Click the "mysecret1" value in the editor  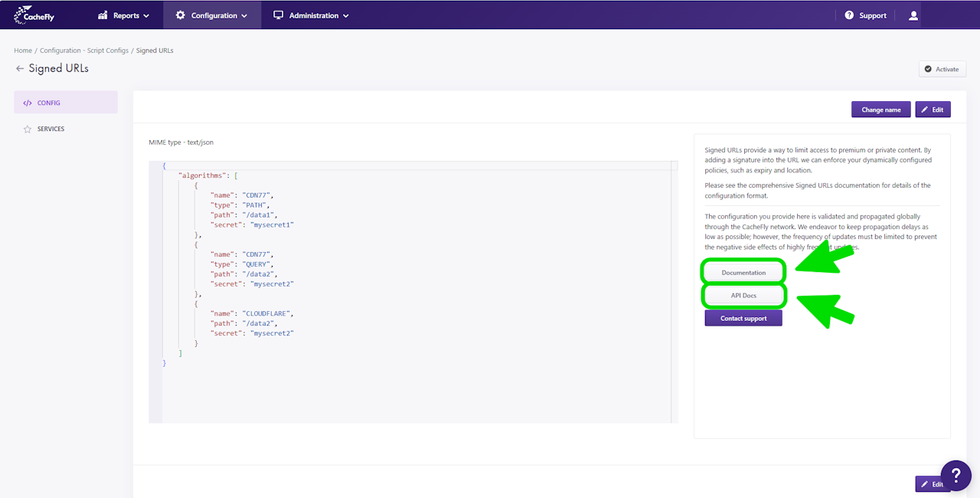click(x=272, y=224)
